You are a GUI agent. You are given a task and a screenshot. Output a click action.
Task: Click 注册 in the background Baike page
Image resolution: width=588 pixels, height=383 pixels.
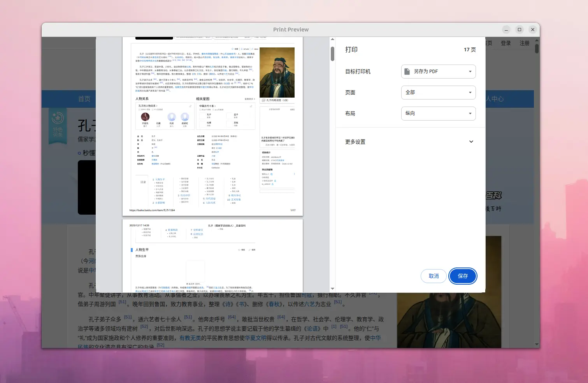[x=525, y=43]
